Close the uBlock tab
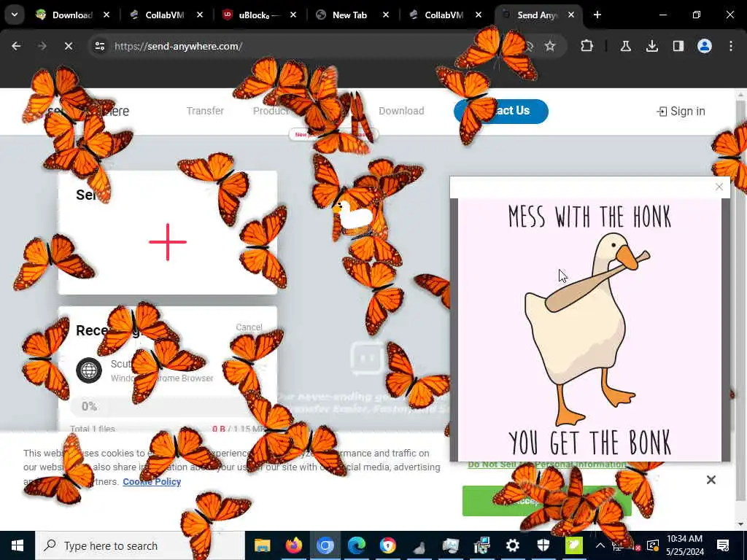 click(293, 15)
